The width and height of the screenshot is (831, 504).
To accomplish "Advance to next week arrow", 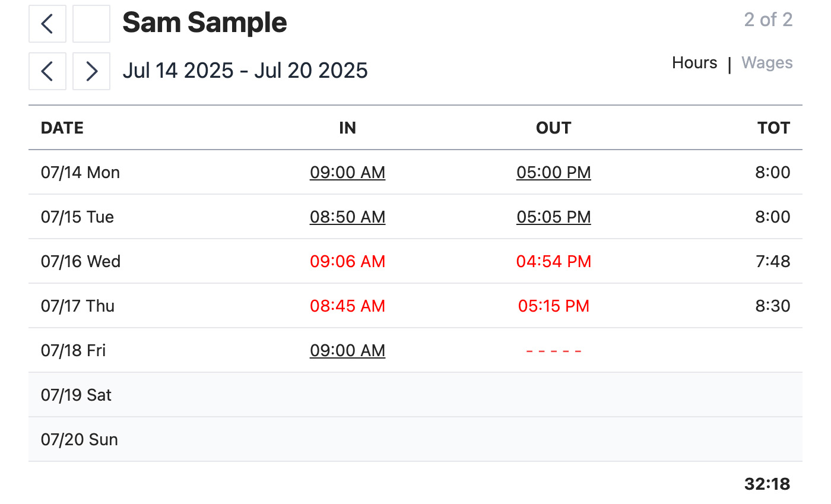I will coord(91,71).
